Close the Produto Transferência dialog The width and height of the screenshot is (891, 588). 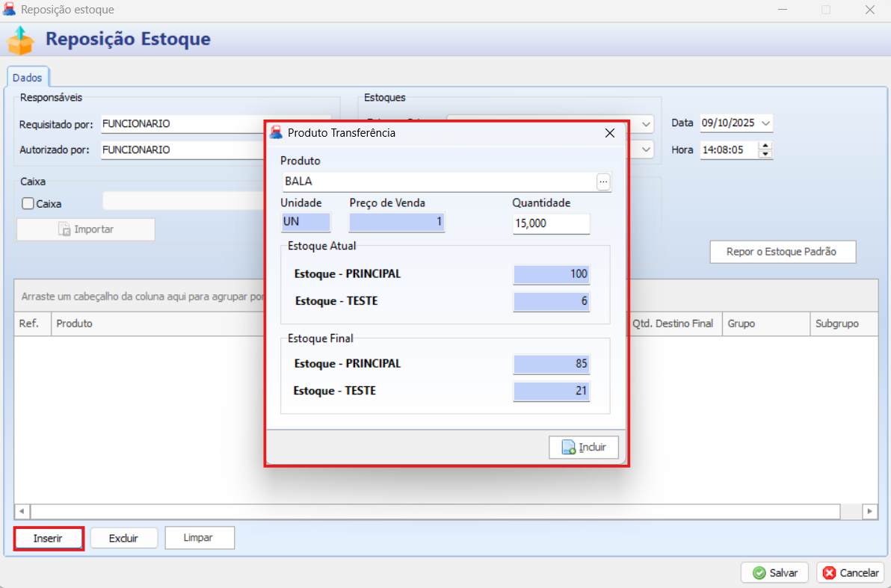[609, 133]
